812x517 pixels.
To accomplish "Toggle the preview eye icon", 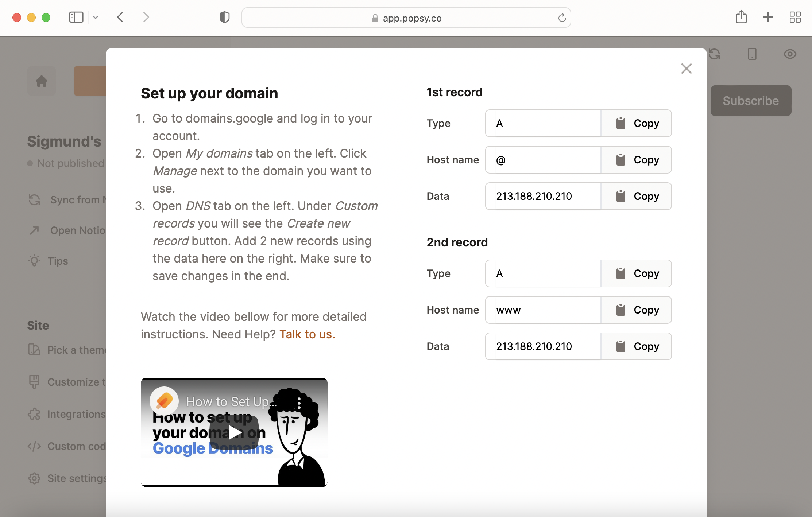I will [x=790, y=54].
